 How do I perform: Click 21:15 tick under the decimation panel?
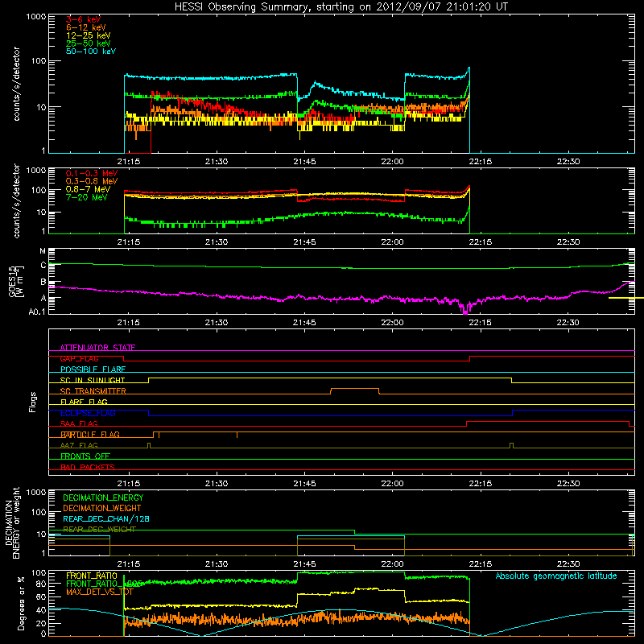(129, 564)
